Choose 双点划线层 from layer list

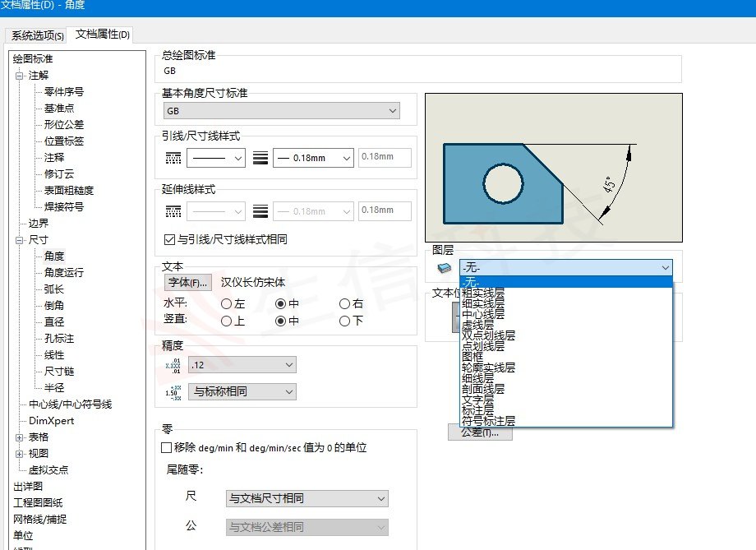pos(566,335)
